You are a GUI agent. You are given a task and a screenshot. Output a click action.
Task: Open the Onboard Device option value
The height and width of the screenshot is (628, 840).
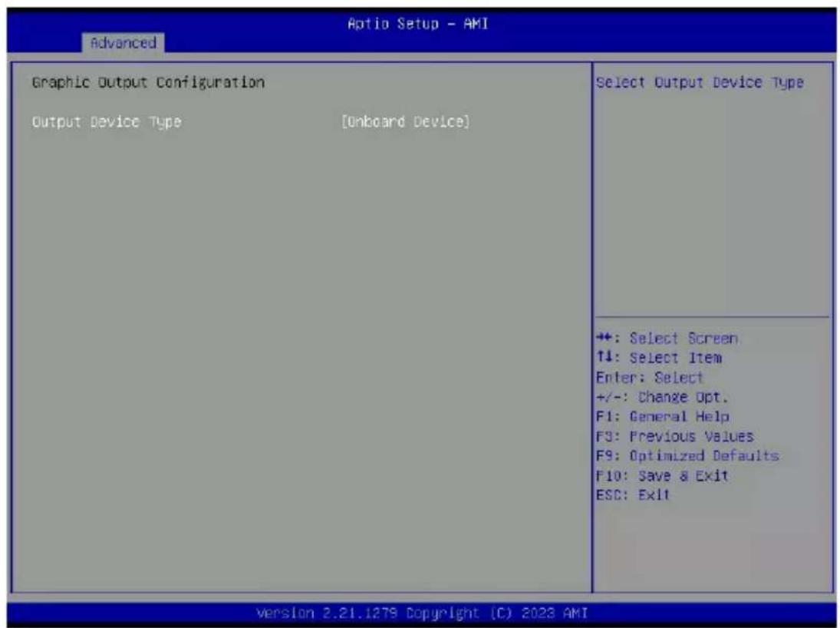pos(406,122)
